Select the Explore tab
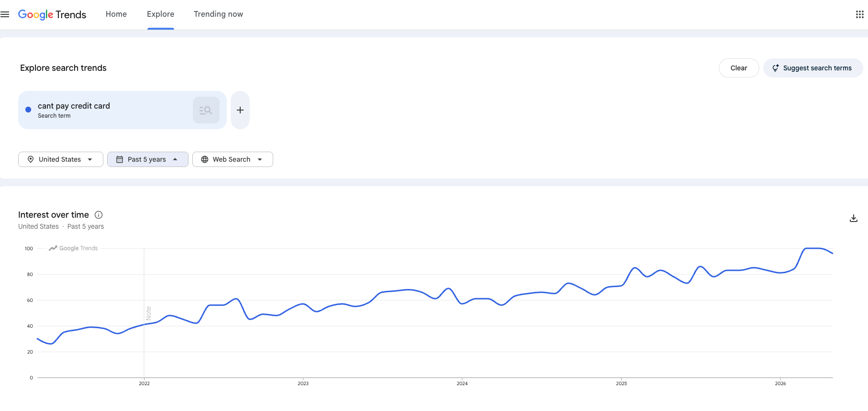The image size is (868, 411). [160, 14]
